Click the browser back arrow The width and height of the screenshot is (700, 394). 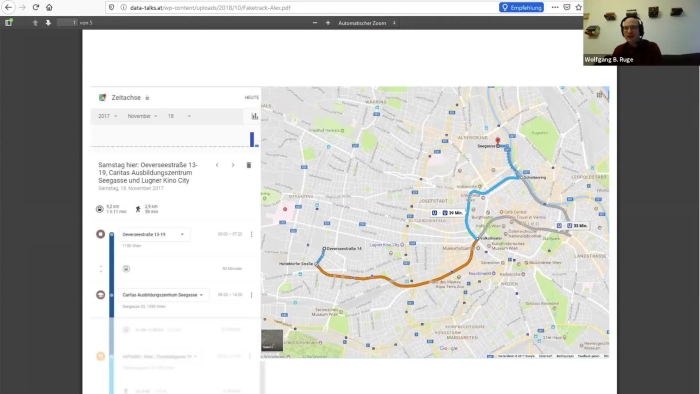tap(8, 8)
